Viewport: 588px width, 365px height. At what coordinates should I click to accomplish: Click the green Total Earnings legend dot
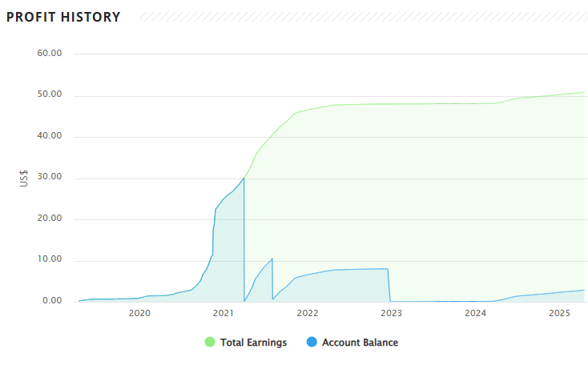(x=210, y=343)
